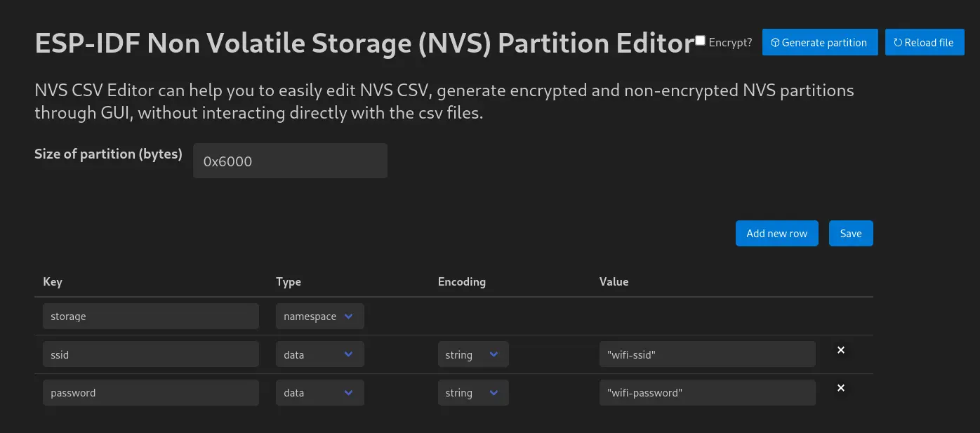Image resolution: width=980 pixels, height=433 pixels.
Task: Expand Encoding dropdown for password row
Action: pos(472,393)
